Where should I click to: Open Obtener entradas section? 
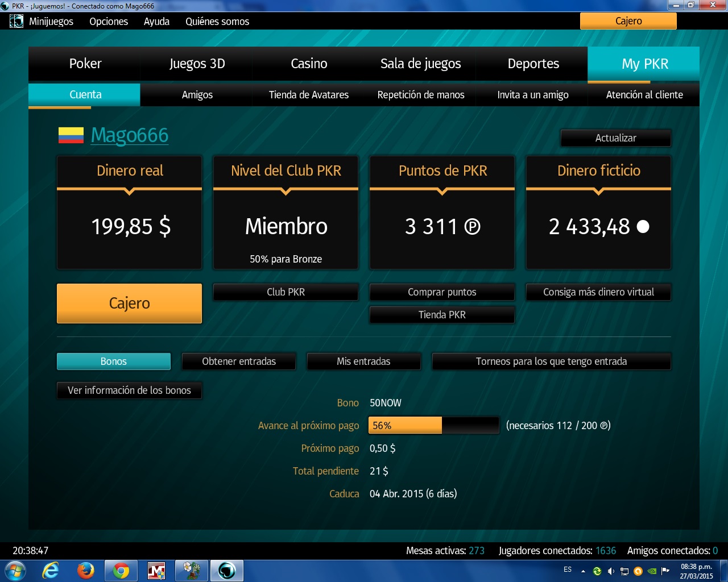tap(239, 361)
